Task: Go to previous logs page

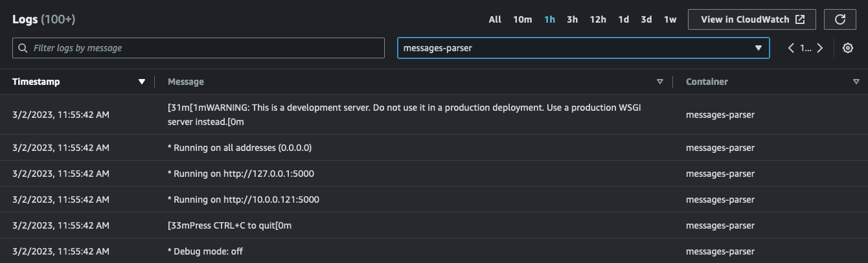Action: coord(791,48)
